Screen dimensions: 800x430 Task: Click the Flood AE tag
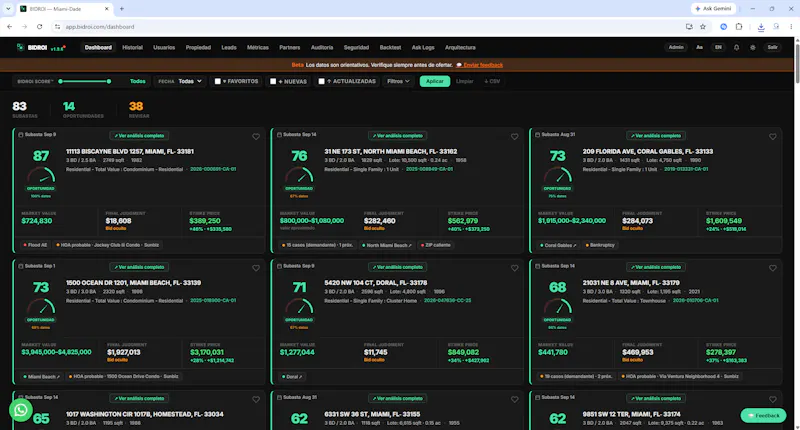click(35, 245)
